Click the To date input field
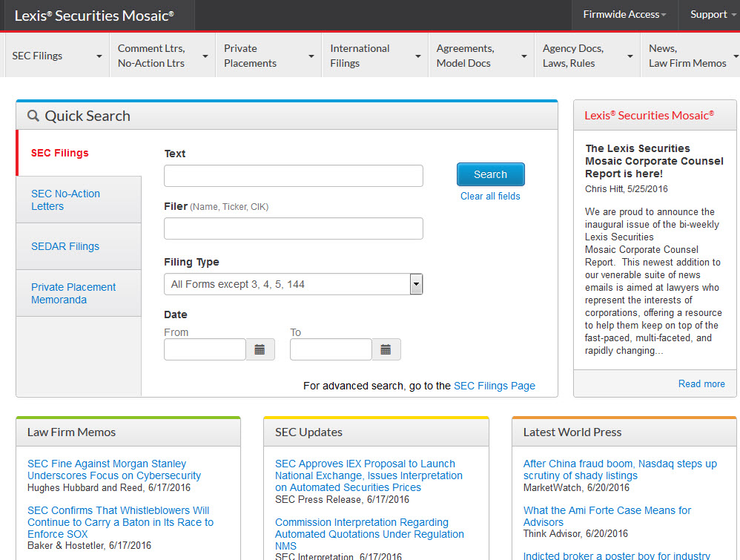Screen dimensions: 740x560 click(x=331, y=349)
